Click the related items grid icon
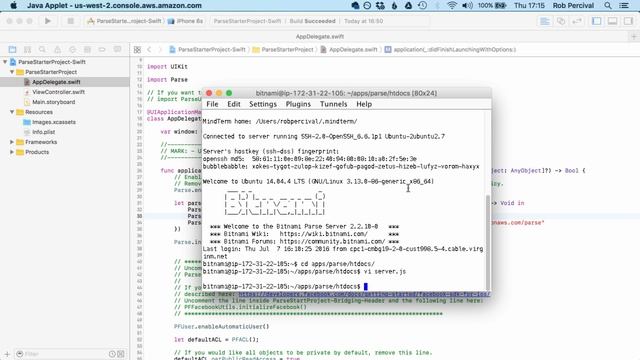The width and height of the screenshot is (640, 360). coord(137,49)
